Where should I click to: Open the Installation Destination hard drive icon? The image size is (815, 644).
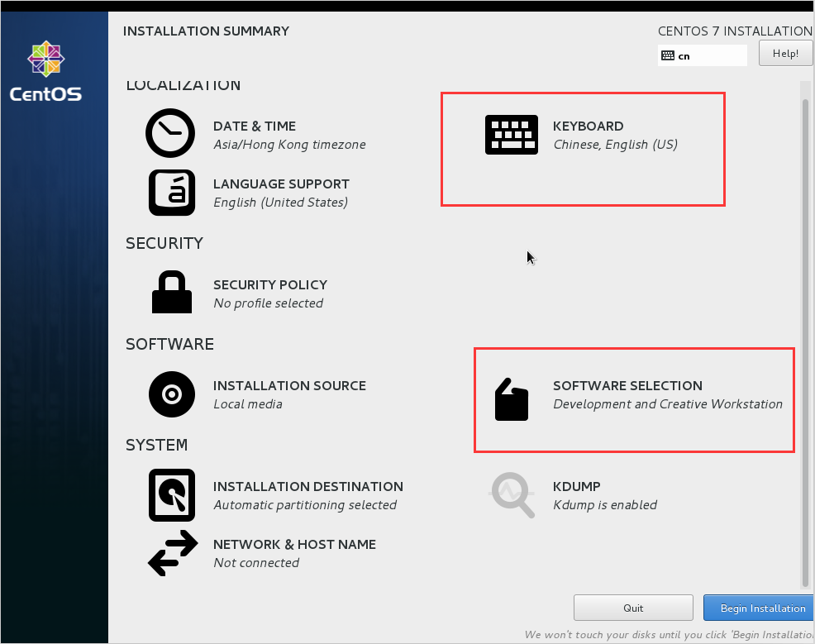coord(172,495)
